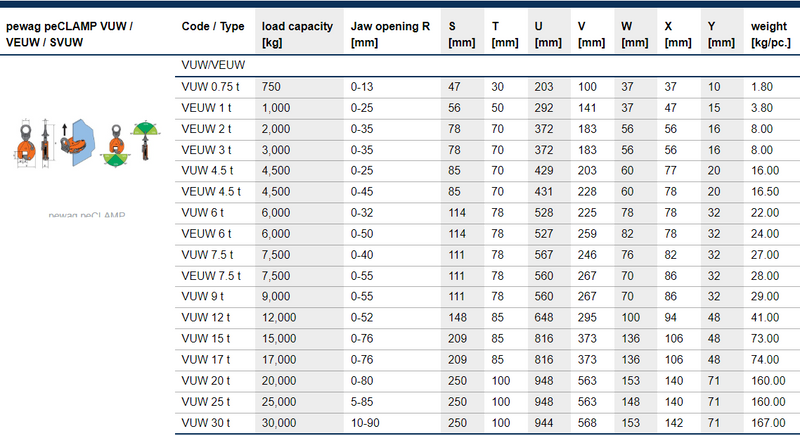Click the weight [kg/pc.] column header
Viewport: 800px width, 436px height.
pyautogui.click(x=772, y=32)
